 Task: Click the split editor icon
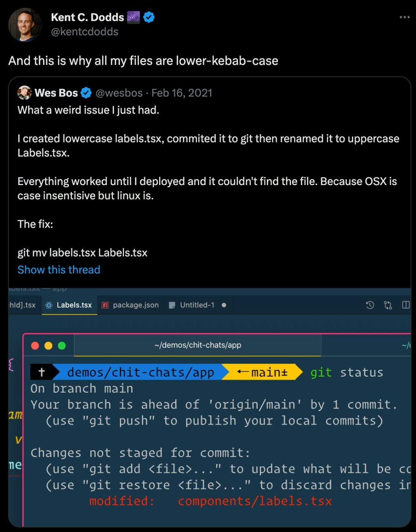click(x=406, y=305)
